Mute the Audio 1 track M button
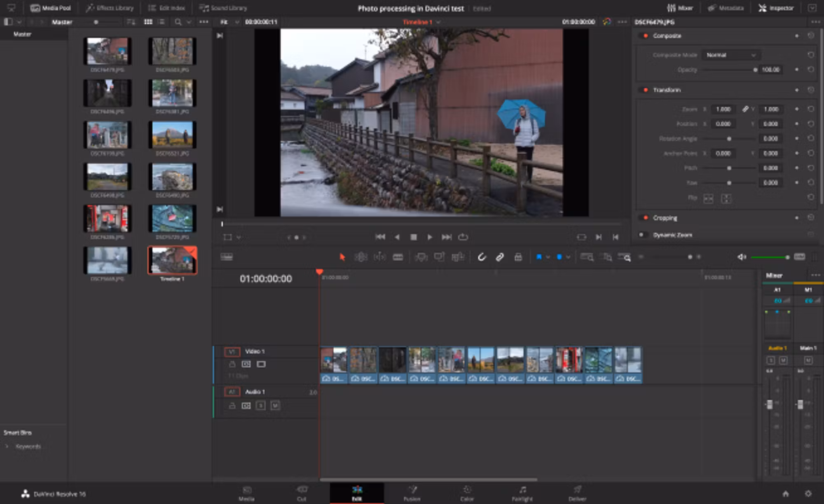Screen dimensions: 824x504 point(275,406)
